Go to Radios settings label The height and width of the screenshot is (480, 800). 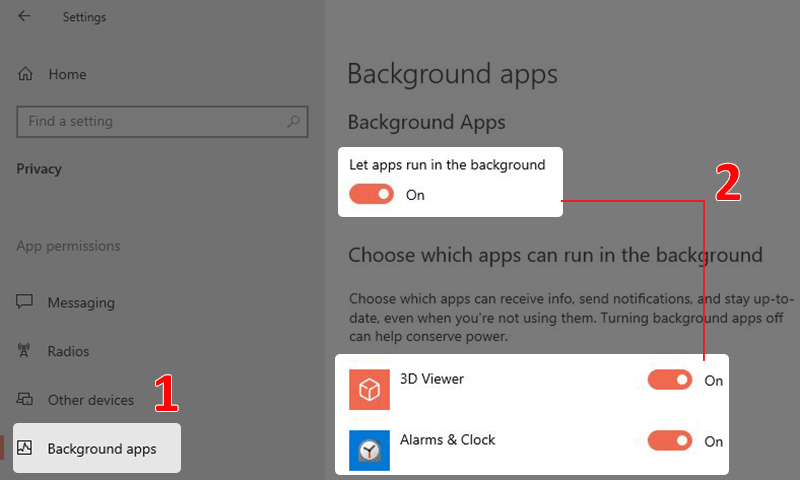click(x=68, y=352)
